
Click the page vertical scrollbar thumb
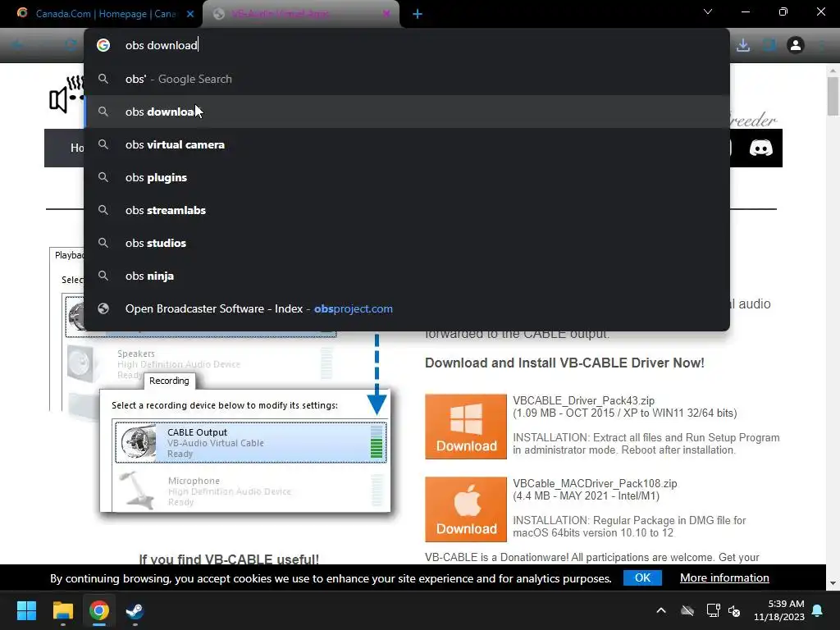click(833, 97)
